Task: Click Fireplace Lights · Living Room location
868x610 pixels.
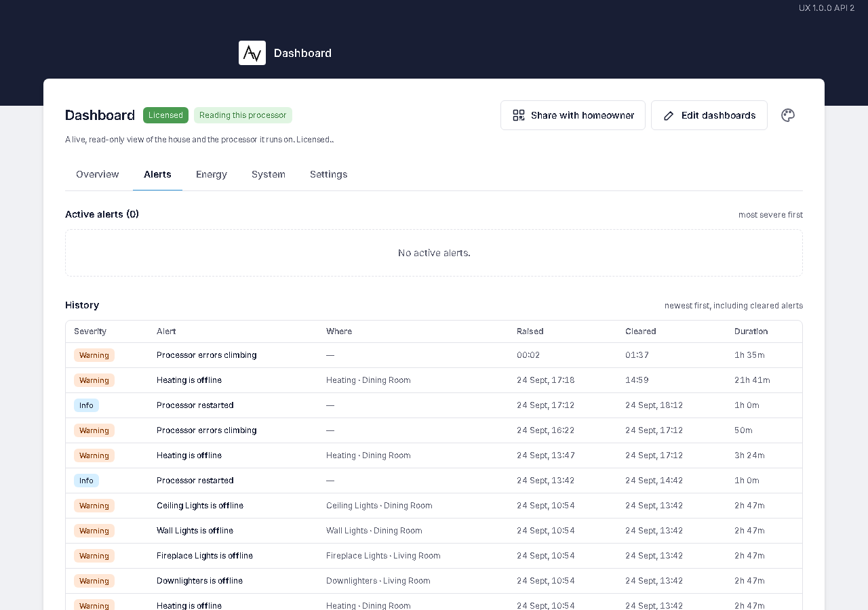Action: coord(383,556)
